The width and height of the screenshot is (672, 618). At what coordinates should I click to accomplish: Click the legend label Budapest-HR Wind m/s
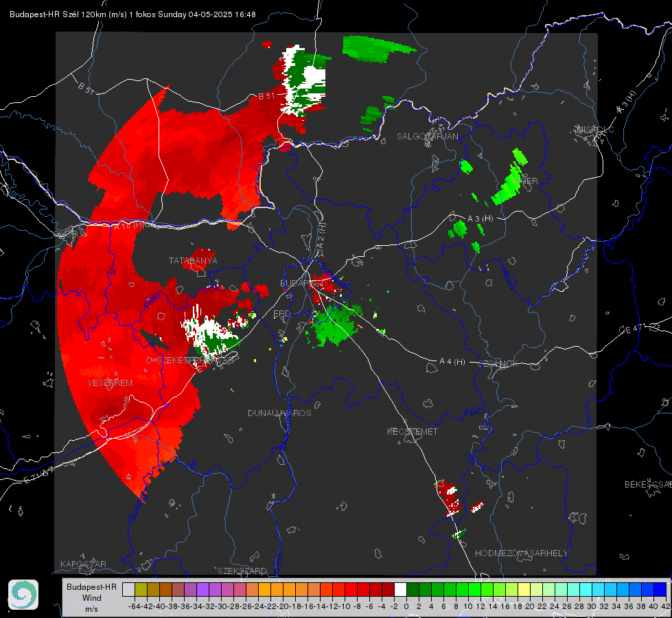[92, 597]
